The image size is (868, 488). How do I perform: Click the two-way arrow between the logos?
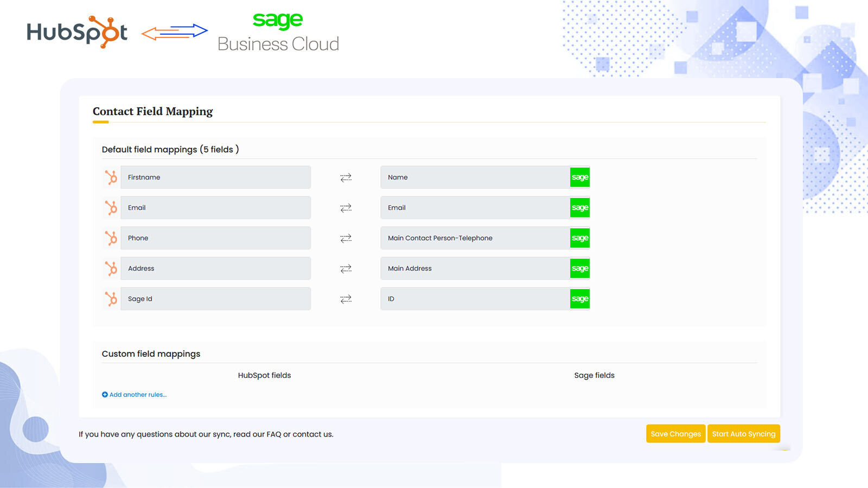click(x=174, y=32)
